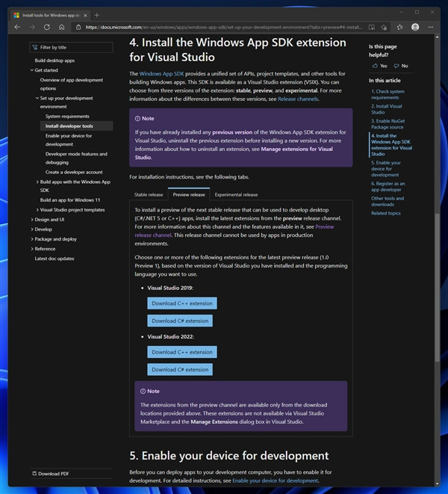Expand the Package and deploy section
Screen dimensions: 448x494
click(x=32, y=239)
